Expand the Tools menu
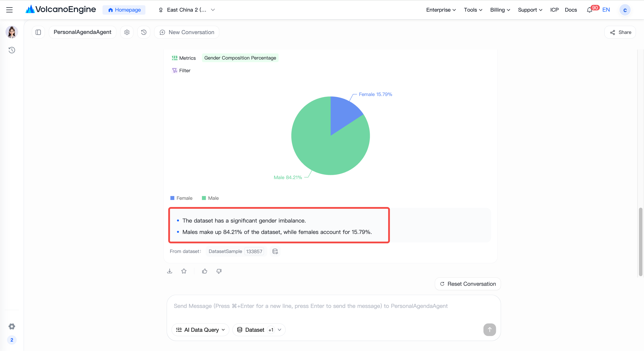Viewport: 644px width, 351px height. click(473, 10)
